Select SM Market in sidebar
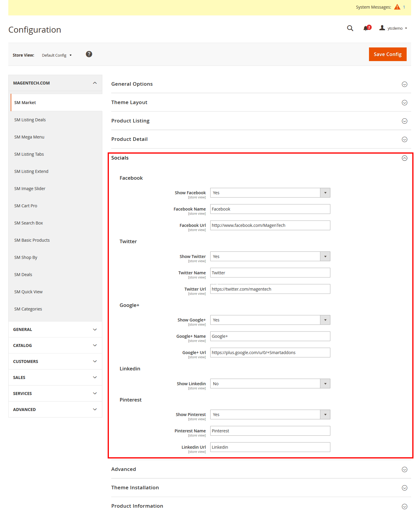420x524 pixels. click(56, 103)
